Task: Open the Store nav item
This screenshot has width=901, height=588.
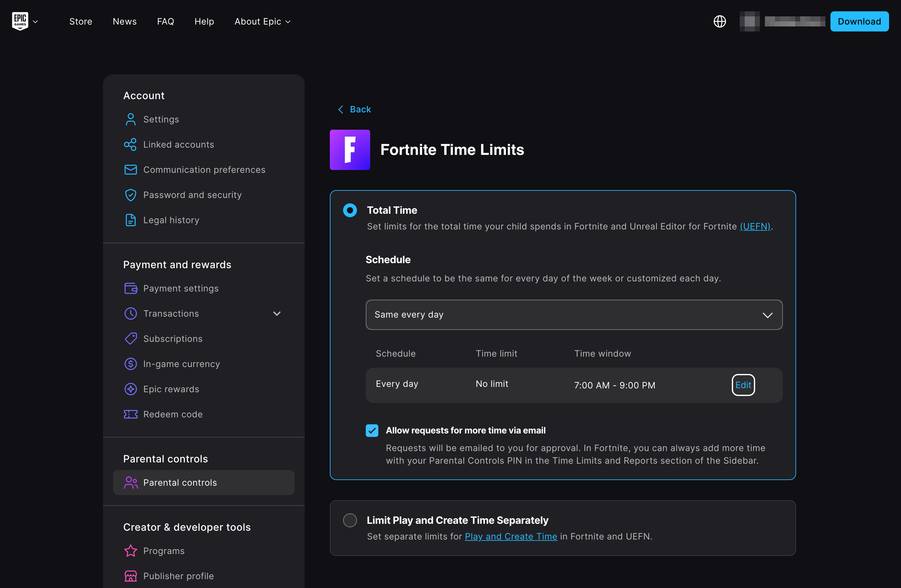Action: [x=81, y=22]
